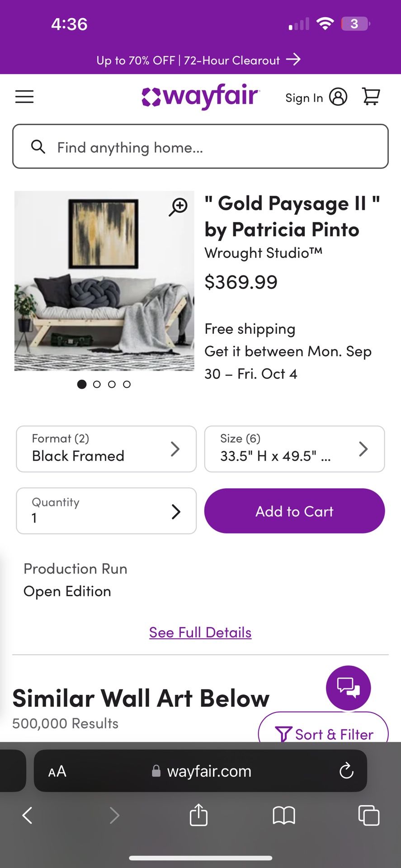
Task: Open the shopping cart
Action: [x=371, y=96]
